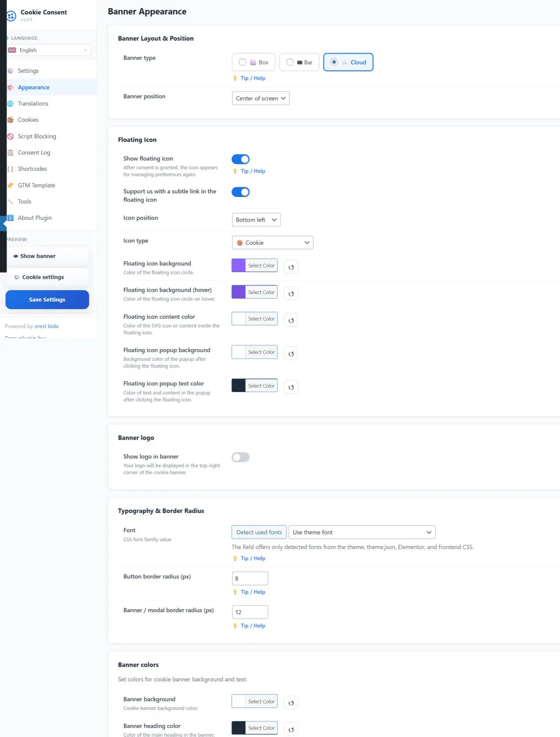The image size is (560, 737).
Task: Click the Tools wrench icon
Action: (x=10, y=202)
